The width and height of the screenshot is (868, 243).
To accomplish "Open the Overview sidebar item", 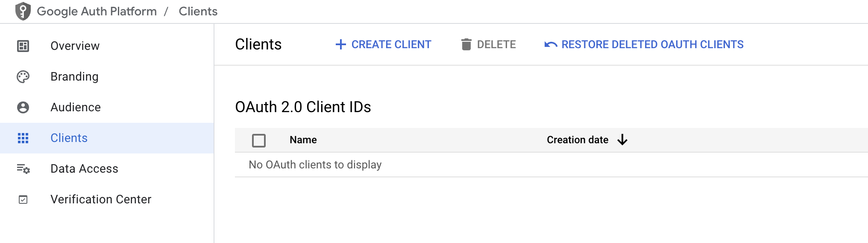I will [75, 46].
